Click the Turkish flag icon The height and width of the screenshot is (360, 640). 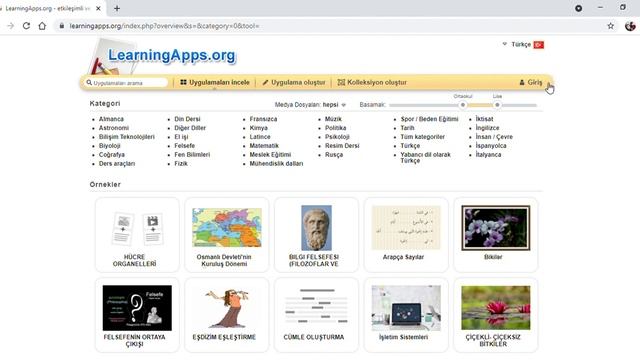[539, 44]
